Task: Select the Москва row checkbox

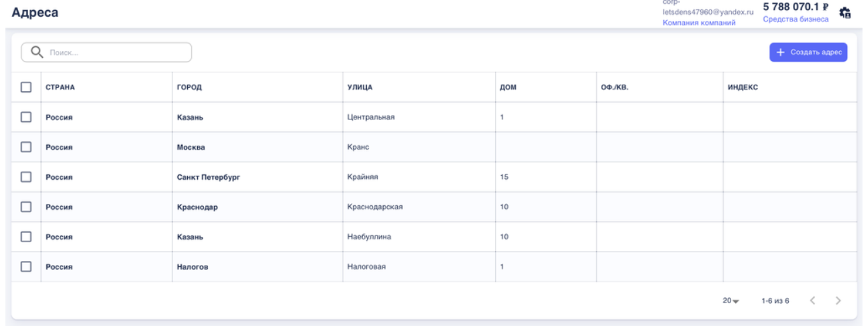Action: click(x=26, y=147)
